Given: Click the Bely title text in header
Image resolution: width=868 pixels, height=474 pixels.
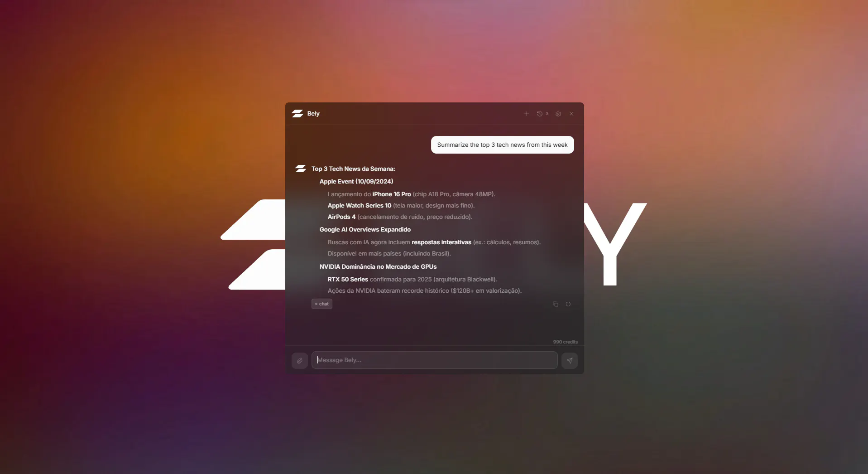Looking at the screenshot, I should 313,114.
